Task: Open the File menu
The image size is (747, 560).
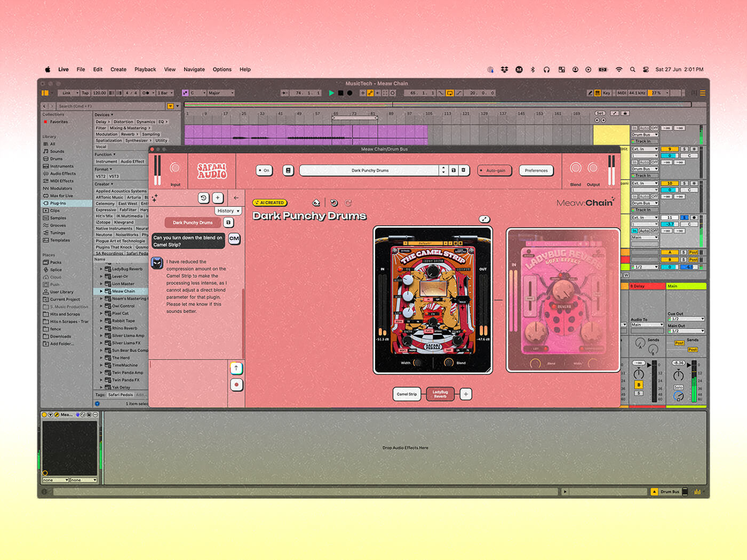Action: (x=81, y=69)
